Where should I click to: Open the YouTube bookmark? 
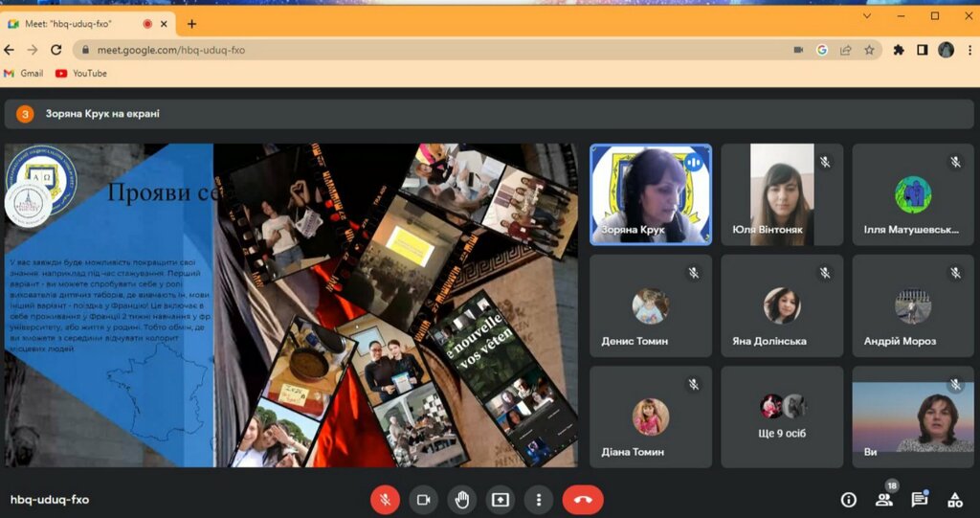[x=81, y=73]
